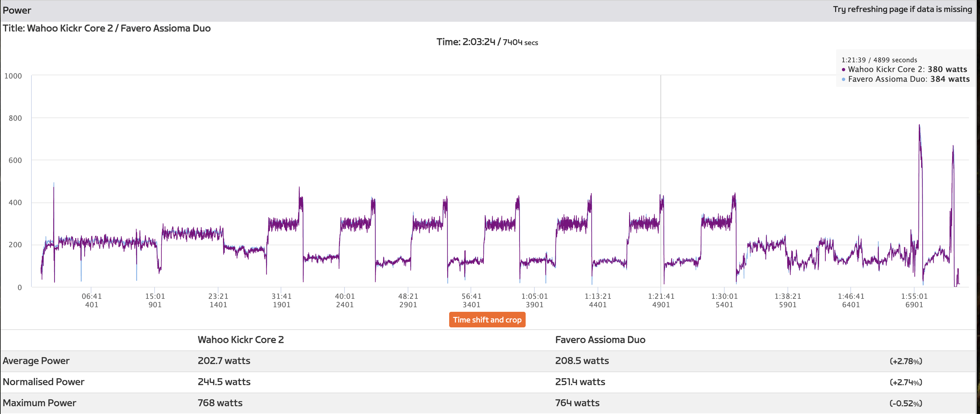Click the x-axis label '1:55:01 6901'

[x=914, y=300]
